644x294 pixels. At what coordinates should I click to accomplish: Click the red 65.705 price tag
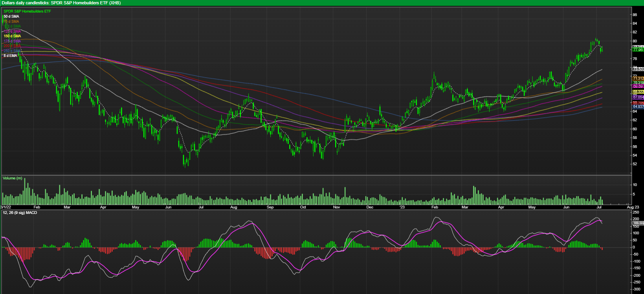pyautogui.click(x=638, y=103)
